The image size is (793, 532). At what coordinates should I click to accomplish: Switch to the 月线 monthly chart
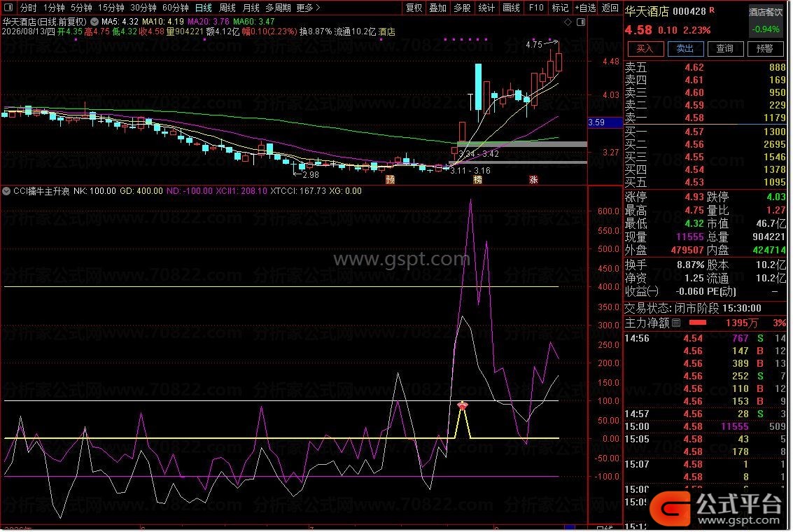point(251,8)
